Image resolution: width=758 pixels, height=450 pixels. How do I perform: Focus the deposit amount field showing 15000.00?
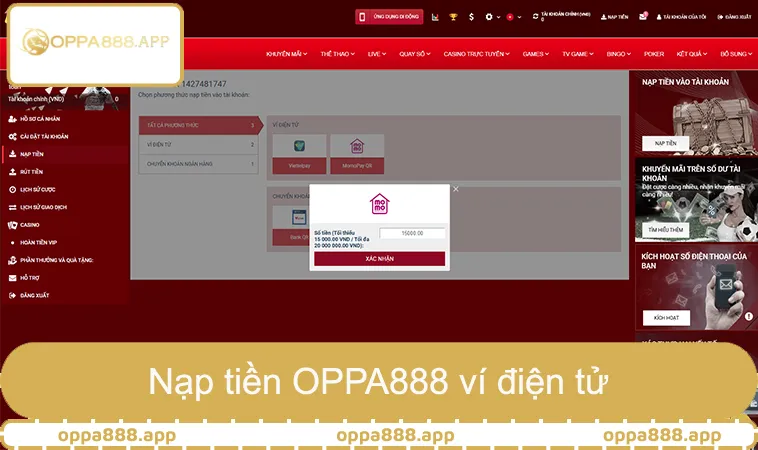pos(412,233)
